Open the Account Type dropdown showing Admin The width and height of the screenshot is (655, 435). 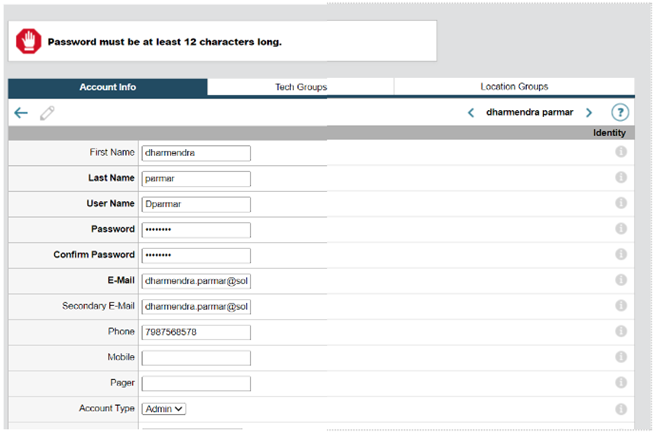[164, 409]
